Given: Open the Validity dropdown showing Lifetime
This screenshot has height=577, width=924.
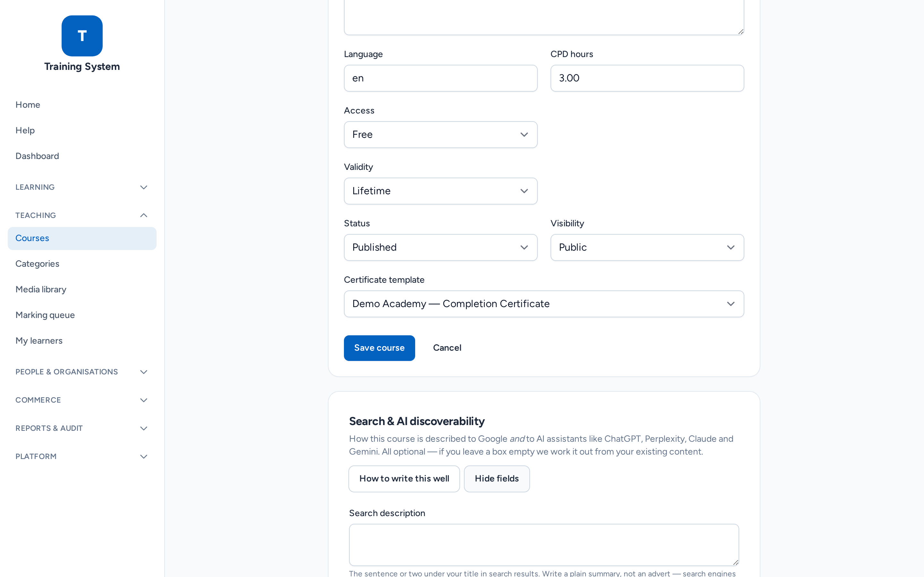Looking at the screenshot, I should 441,191.
